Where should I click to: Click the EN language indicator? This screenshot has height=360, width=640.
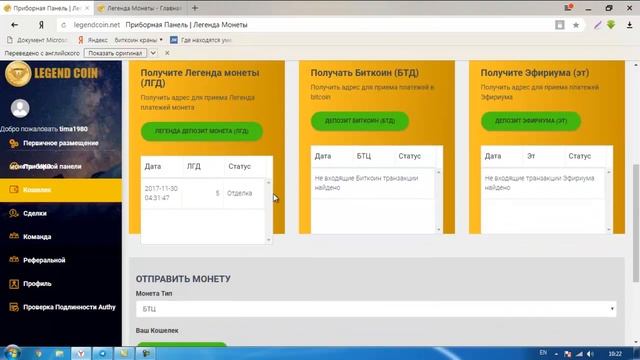(x=543, y=353)
